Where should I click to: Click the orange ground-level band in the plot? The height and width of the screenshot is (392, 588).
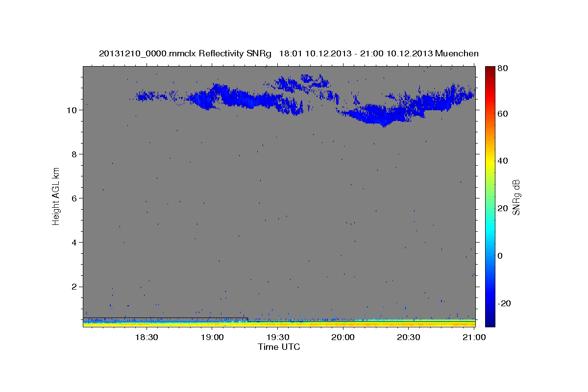[x=279, y=324]
